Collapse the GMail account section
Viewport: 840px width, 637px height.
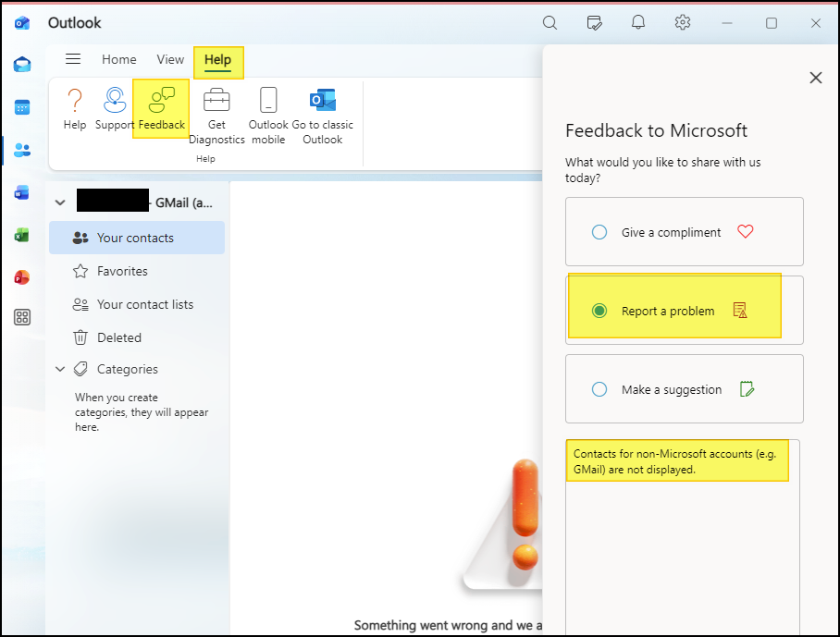60,202
